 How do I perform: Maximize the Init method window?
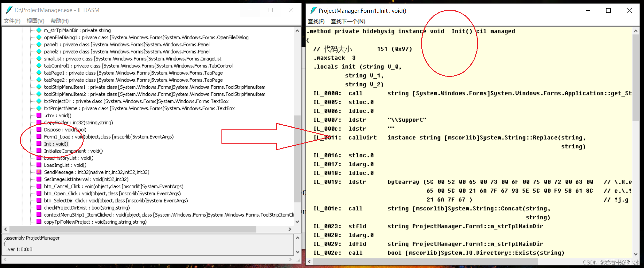point(608,11)
